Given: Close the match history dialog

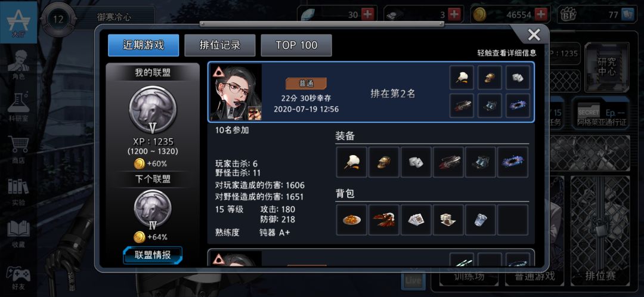Looking at the screenshot, I should [534, 35].
